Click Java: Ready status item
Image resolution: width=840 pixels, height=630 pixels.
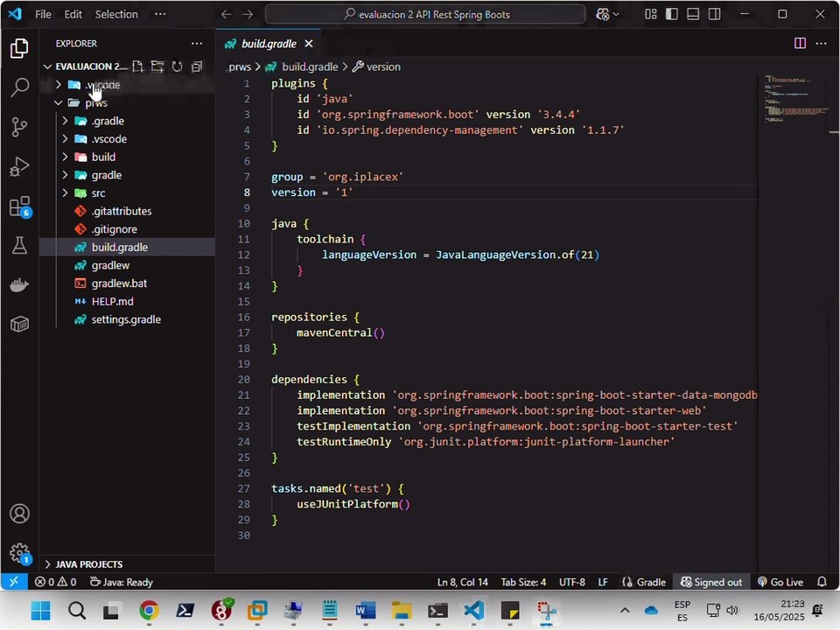122,582
